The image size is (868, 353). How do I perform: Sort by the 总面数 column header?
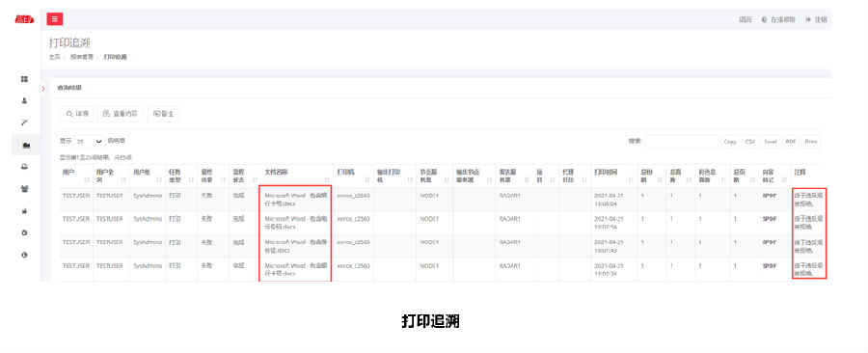coord(681,176)
